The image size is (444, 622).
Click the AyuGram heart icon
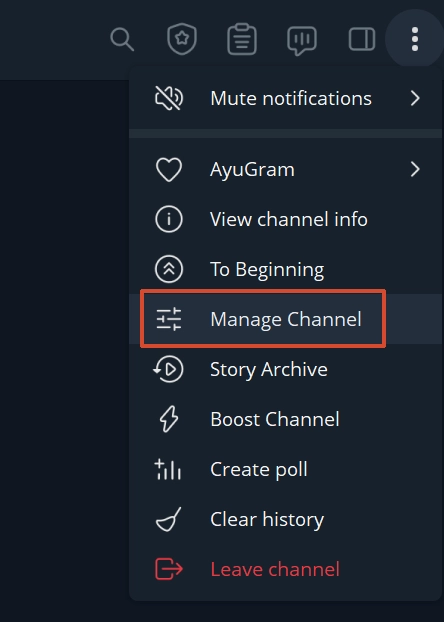point(169,169)
